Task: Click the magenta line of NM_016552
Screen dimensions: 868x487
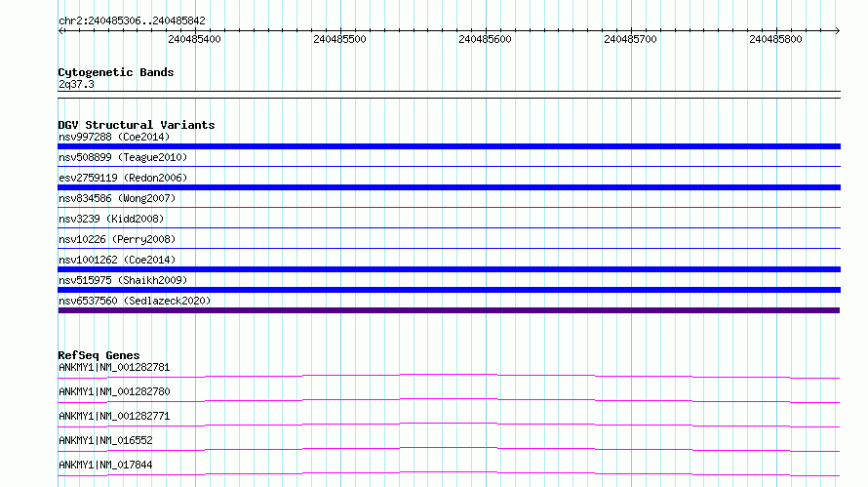Action: point(449,449)
